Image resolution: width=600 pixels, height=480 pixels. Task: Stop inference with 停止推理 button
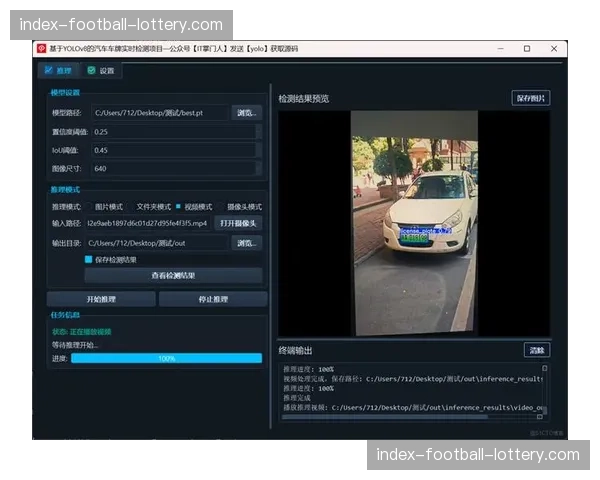coord(213,299)
